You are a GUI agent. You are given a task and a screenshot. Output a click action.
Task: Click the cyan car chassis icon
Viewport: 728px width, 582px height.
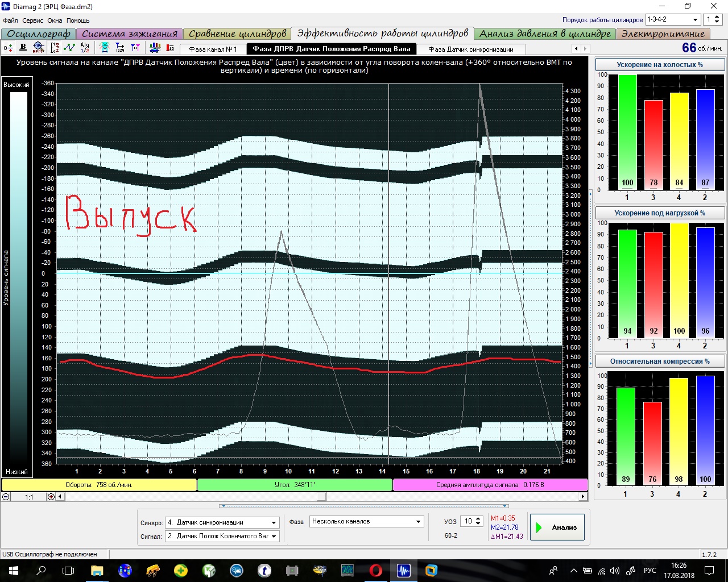tap(105, 48)
